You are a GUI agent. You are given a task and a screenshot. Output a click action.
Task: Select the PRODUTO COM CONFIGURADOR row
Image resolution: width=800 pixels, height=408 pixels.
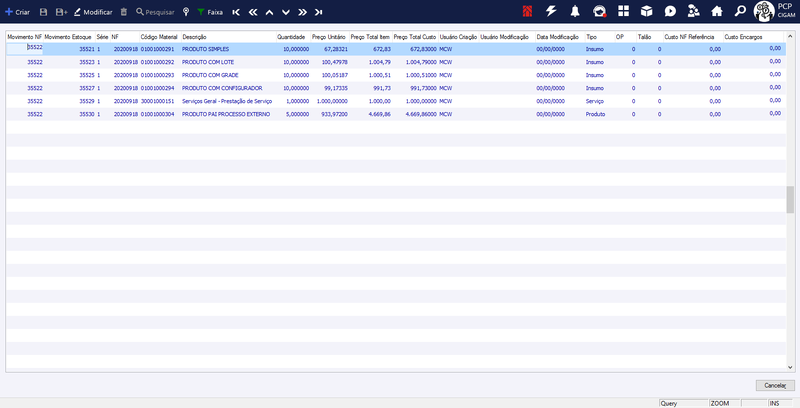396,88
